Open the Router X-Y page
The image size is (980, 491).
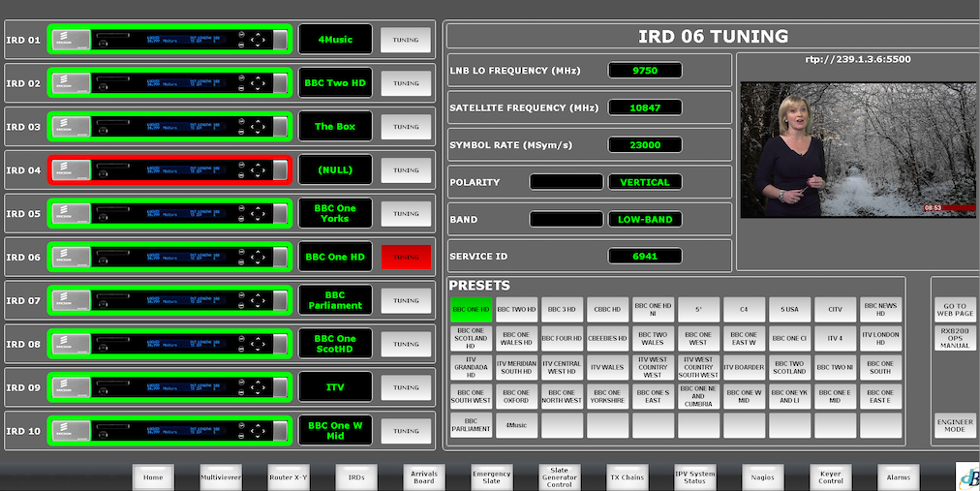pos(289,476)
